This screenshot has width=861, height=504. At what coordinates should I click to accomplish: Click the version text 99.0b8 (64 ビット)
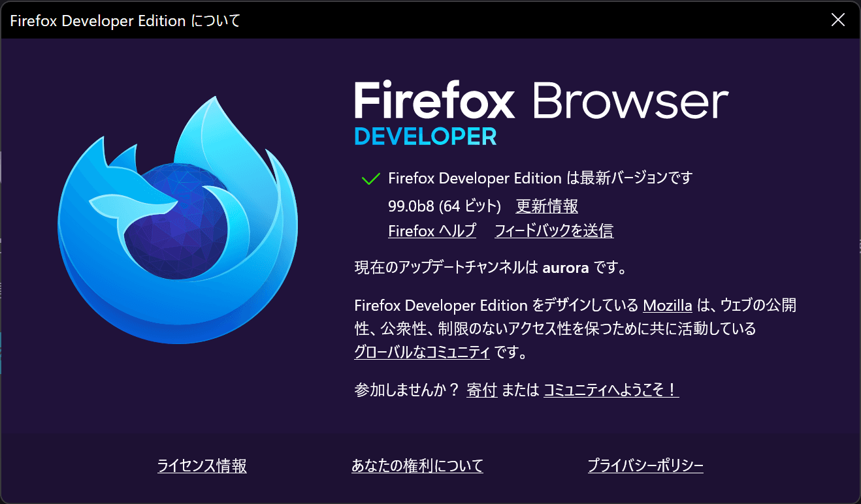pos(444,206)
